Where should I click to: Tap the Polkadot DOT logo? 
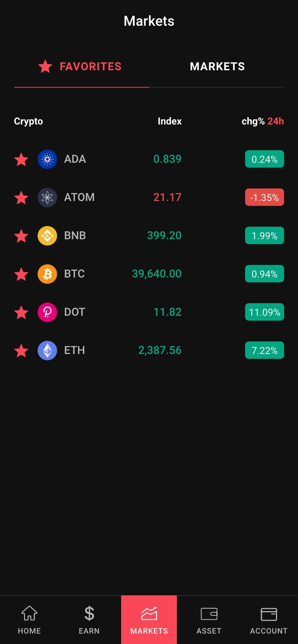tap(47, 312)
